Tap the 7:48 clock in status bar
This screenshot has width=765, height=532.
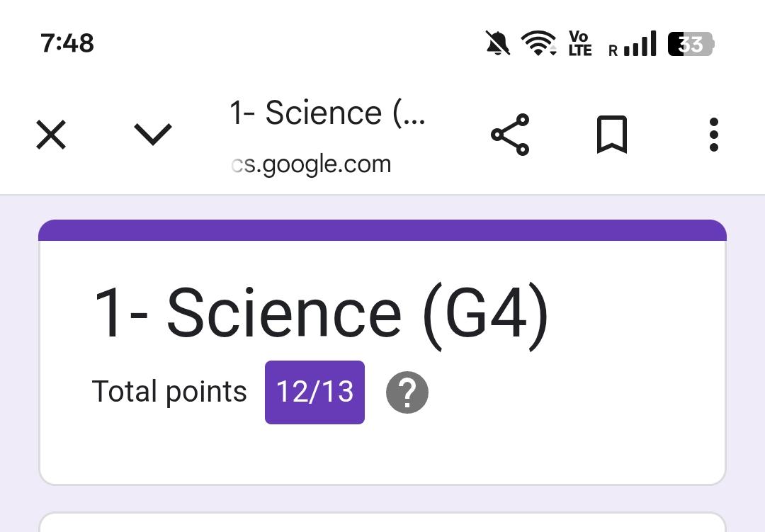point(67,44)
